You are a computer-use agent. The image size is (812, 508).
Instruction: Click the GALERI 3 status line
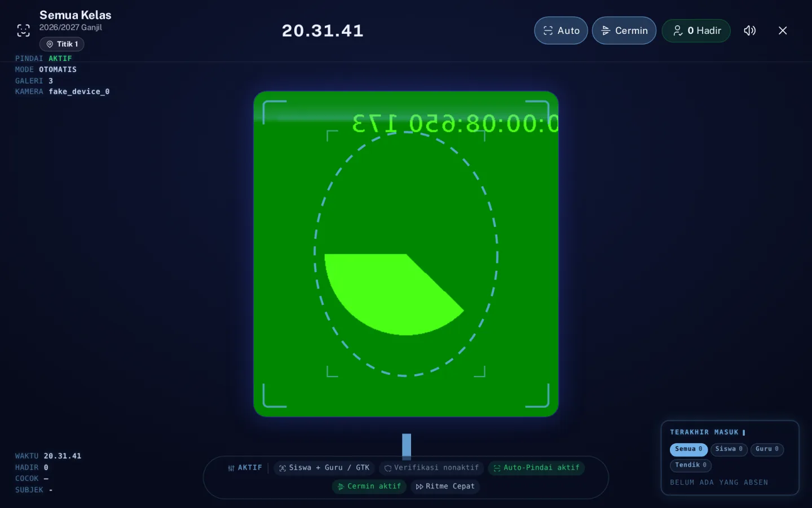tap(34, 81)
